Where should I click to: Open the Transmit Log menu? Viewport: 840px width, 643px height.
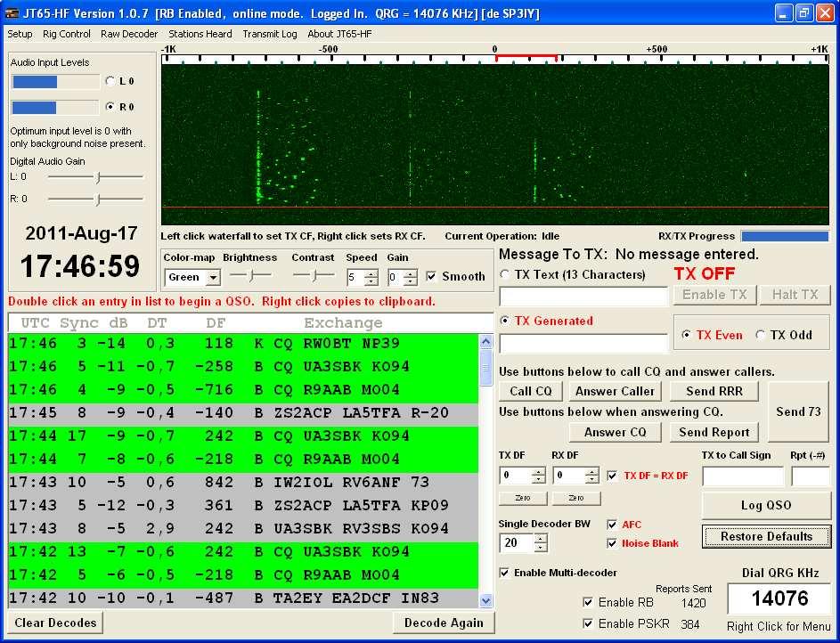point(270,34)
